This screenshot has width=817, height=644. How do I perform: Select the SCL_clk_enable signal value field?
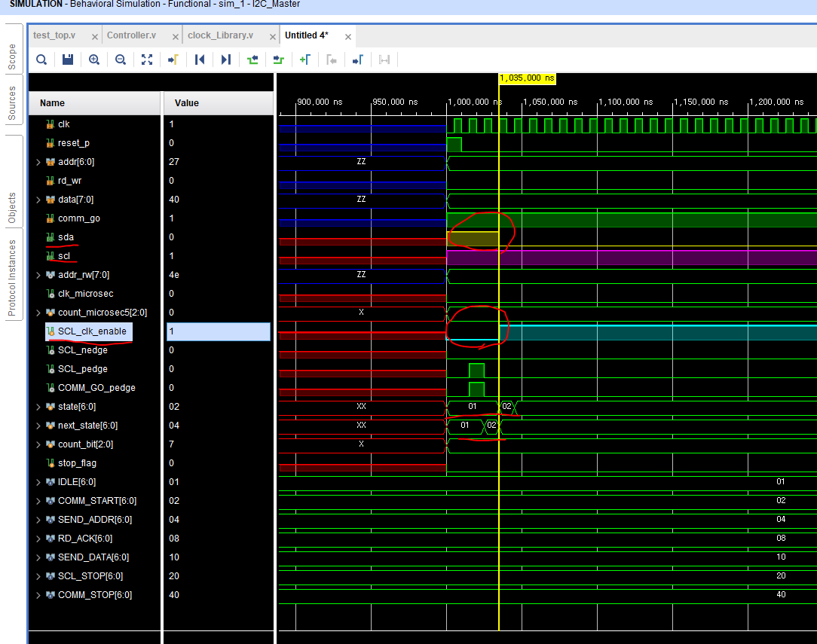218,331
